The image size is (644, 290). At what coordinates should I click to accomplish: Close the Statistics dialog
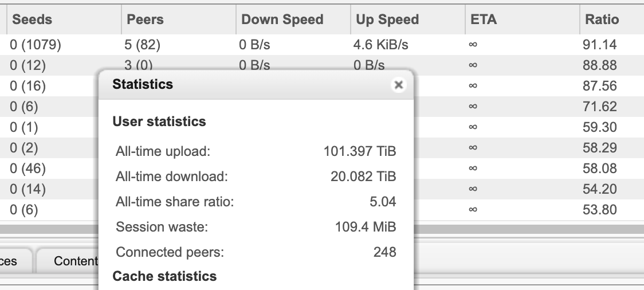tap(398, 85)
